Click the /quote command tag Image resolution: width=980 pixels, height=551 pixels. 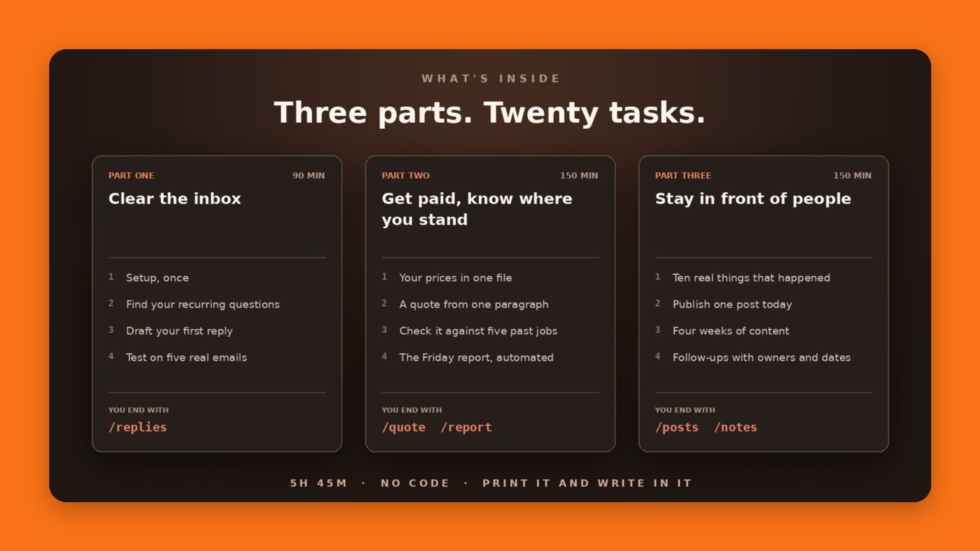(403, 427)
